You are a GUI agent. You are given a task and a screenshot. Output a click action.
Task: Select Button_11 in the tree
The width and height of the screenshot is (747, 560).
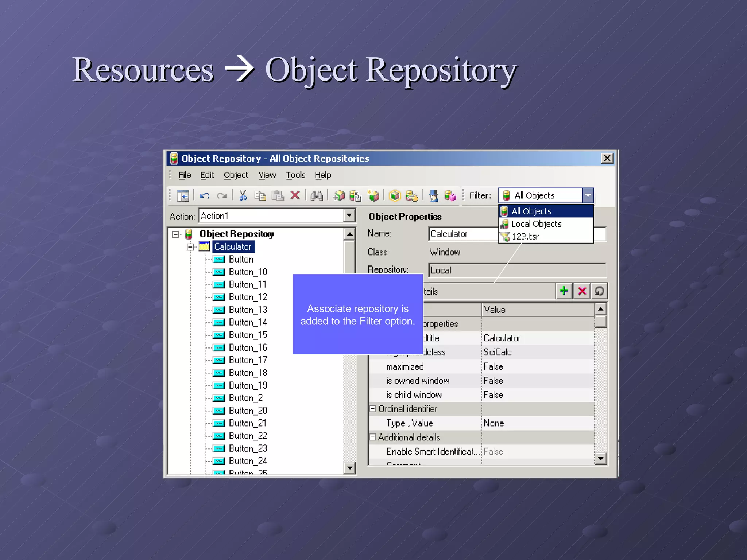tap(248, 284)
